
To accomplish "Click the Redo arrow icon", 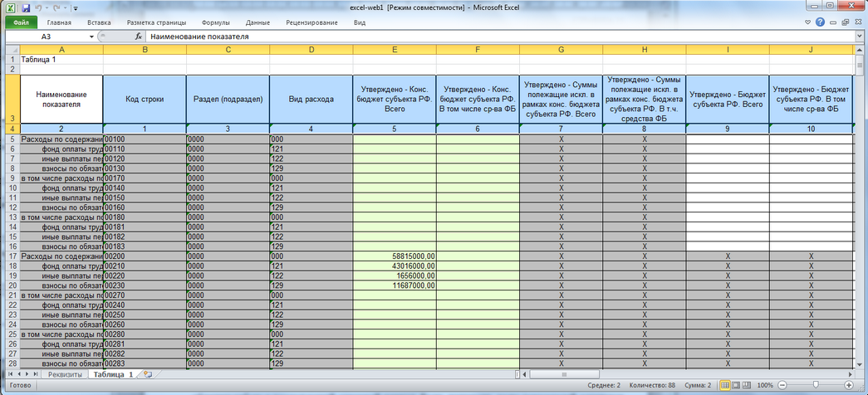I will point(56,8).
